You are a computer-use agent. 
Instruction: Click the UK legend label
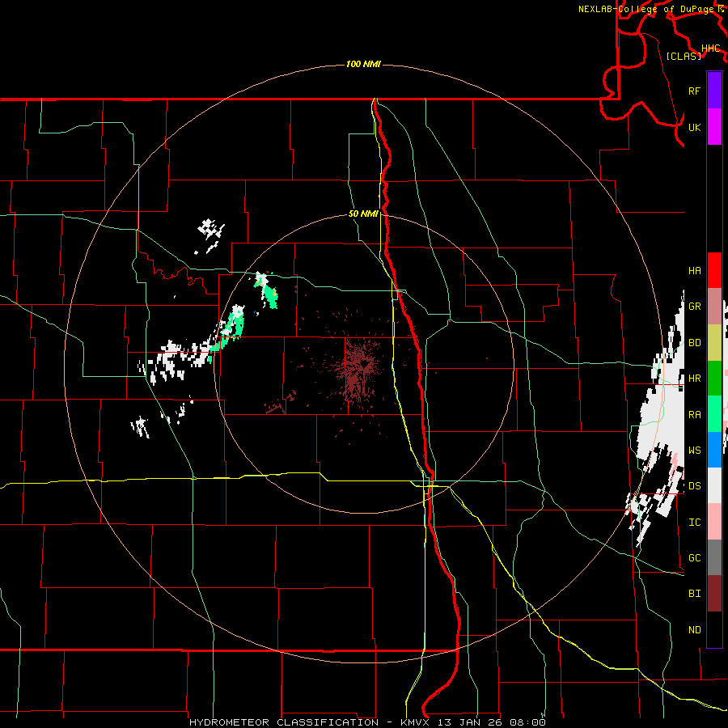coord(694,127)
